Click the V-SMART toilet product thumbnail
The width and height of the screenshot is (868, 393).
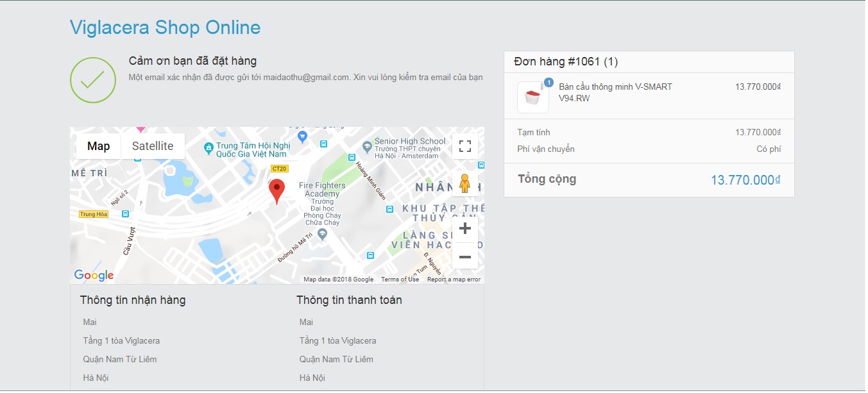[532, 97]
